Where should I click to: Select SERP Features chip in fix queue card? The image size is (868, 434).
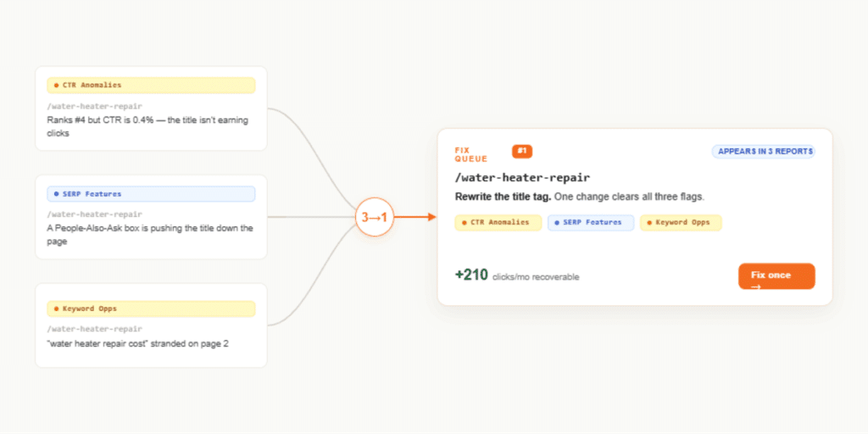tap(591, 223)
